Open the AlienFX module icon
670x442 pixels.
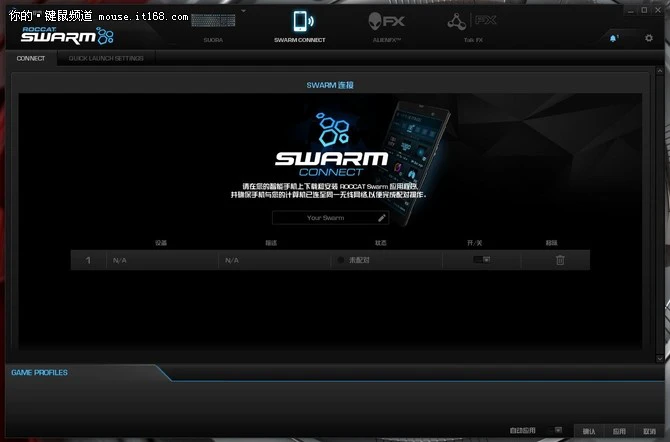click(385, 21)
